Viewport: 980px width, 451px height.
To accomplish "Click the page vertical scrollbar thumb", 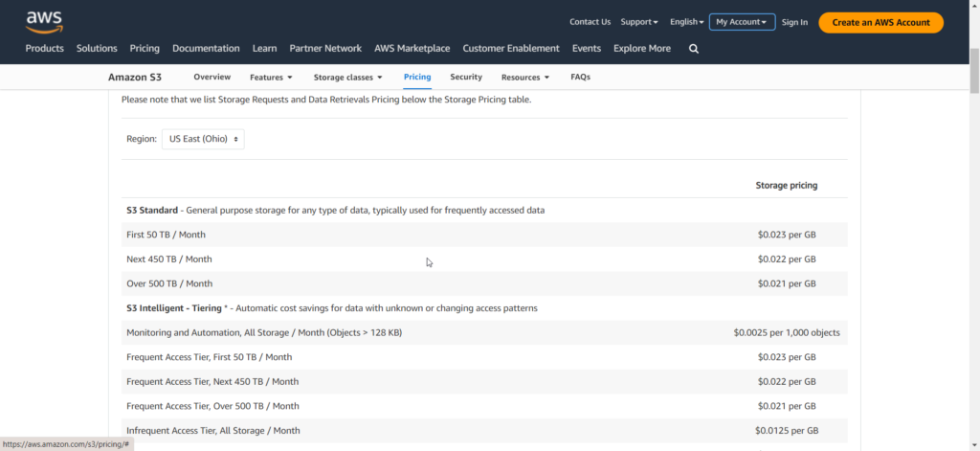I will [x=974, y=70].
